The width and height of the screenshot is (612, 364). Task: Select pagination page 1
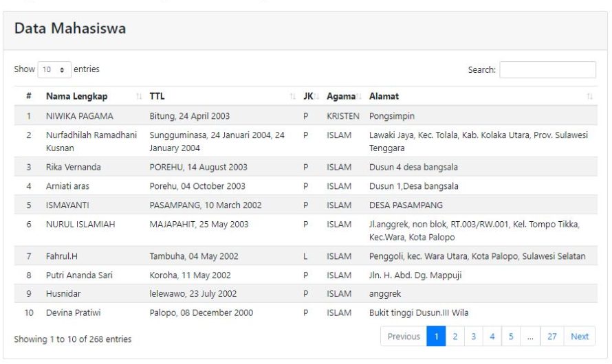point(436,337)
